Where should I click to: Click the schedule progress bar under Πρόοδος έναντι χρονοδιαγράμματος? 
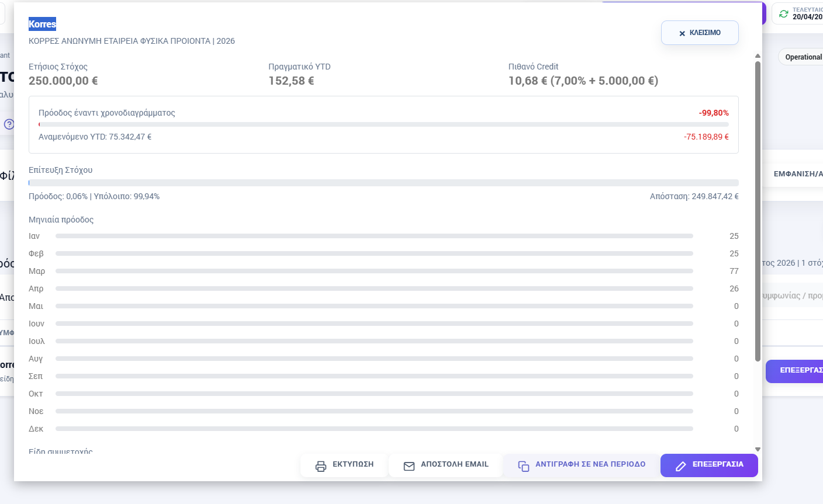click(383, 124)
